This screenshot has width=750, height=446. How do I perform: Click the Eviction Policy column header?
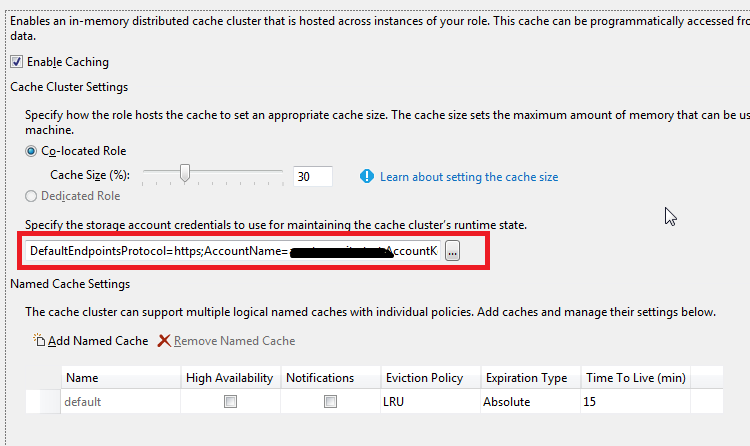click(x=424, y=378)
